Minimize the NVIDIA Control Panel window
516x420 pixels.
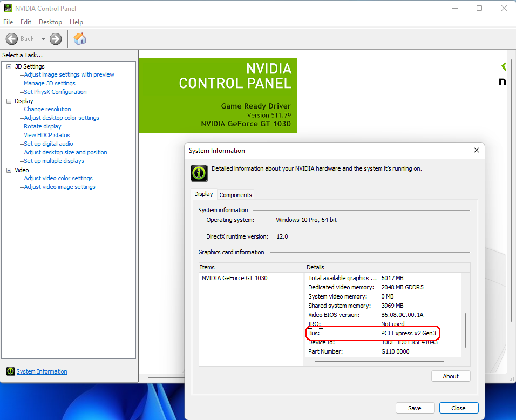tap(455, 8)
